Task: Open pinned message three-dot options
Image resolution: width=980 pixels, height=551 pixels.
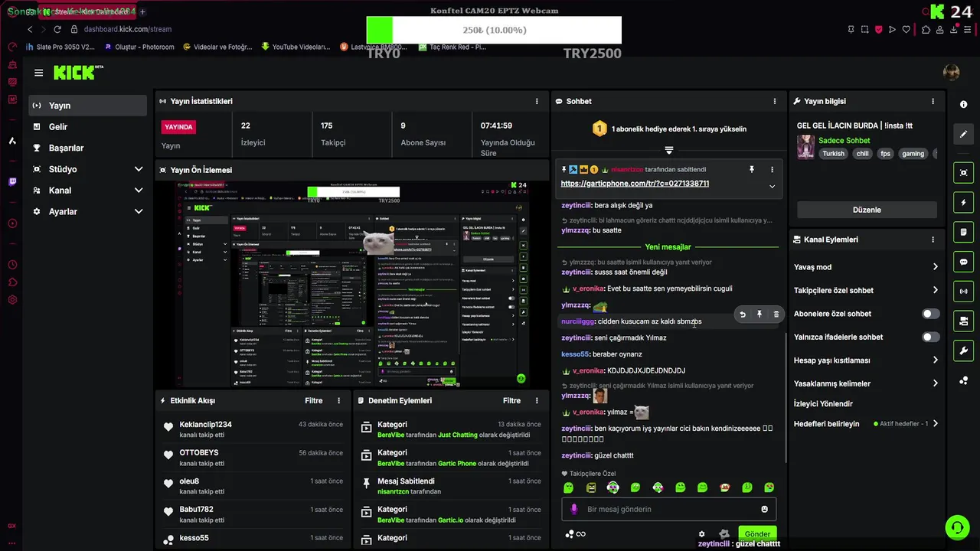Action: pos(772,169)
